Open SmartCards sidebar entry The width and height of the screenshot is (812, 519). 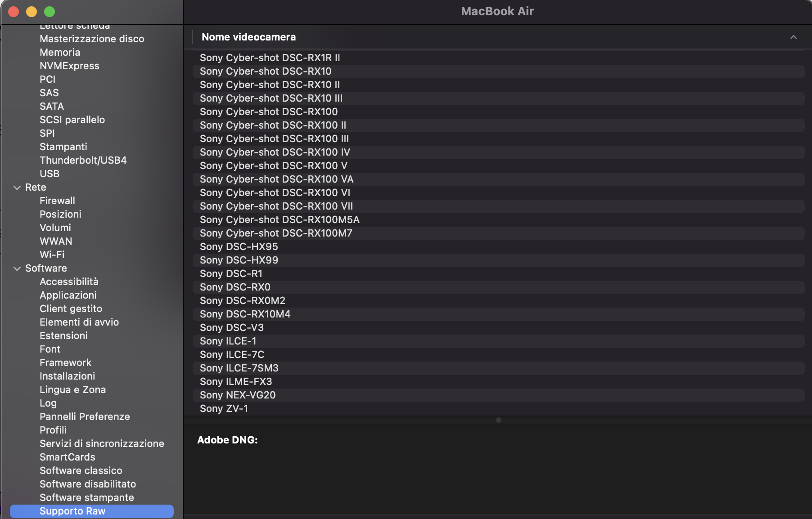pos(68,457)
